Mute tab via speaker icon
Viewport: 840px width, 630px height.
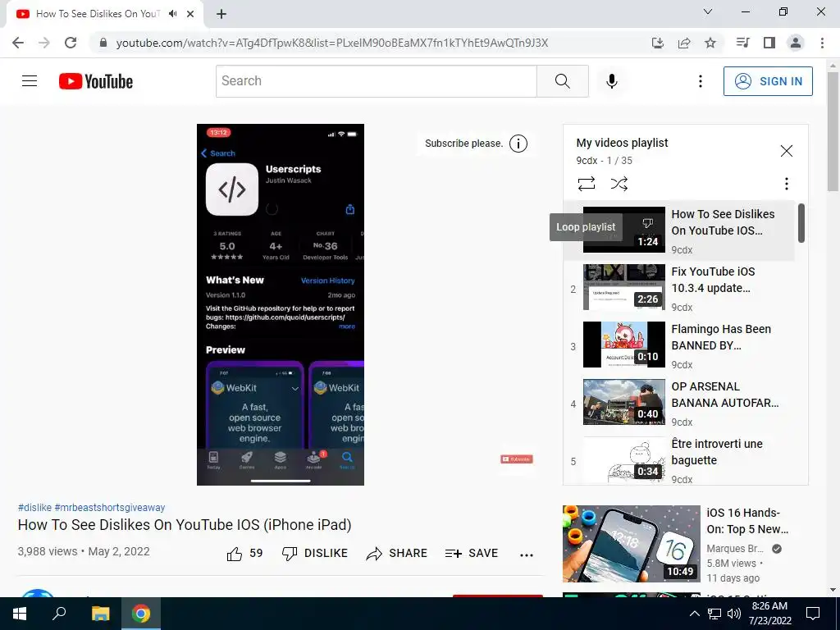click(x=172, y=14)
